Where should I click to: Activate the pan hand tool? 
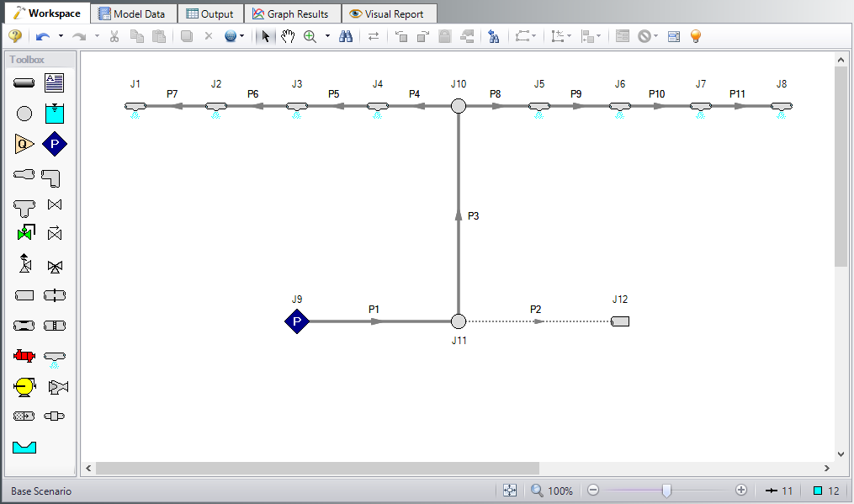288,36
